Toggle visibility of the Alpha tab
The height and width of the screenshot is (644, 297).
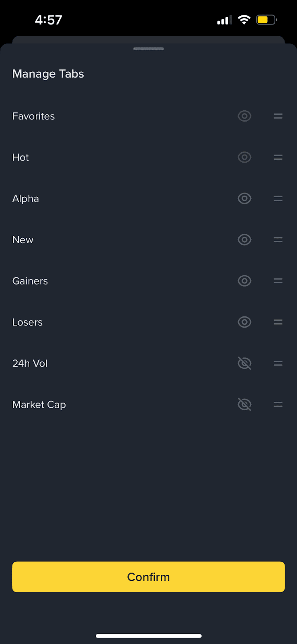(x=244, y=198)
